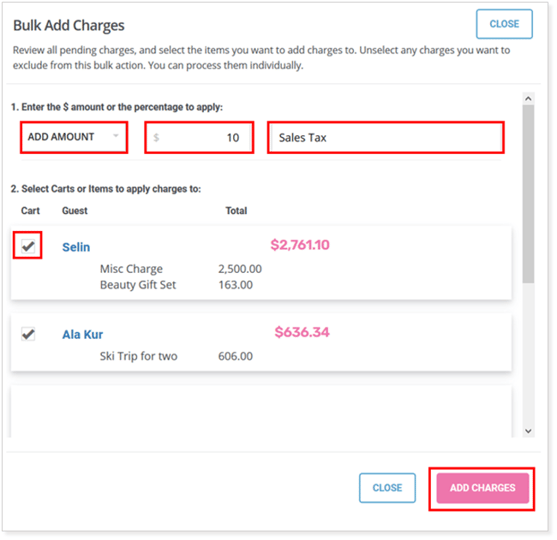Click the bottom CLOSE button
Screen dimensions: 557x540
(x=387, y=488)
